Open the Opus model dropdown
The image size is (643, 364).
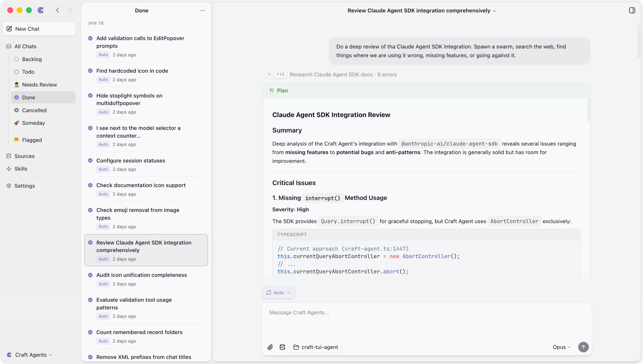561,347
